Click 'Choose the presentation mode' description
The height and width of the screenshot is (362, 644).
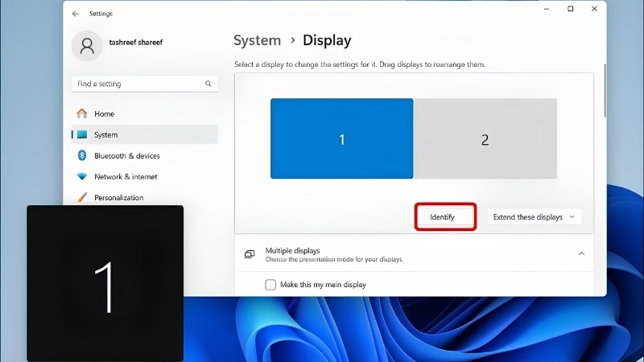pyautogui.click(x=333, y=259)
